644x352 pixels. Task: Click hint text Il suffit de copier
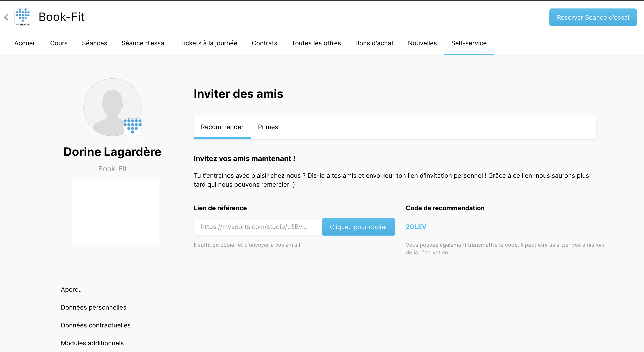247,245
